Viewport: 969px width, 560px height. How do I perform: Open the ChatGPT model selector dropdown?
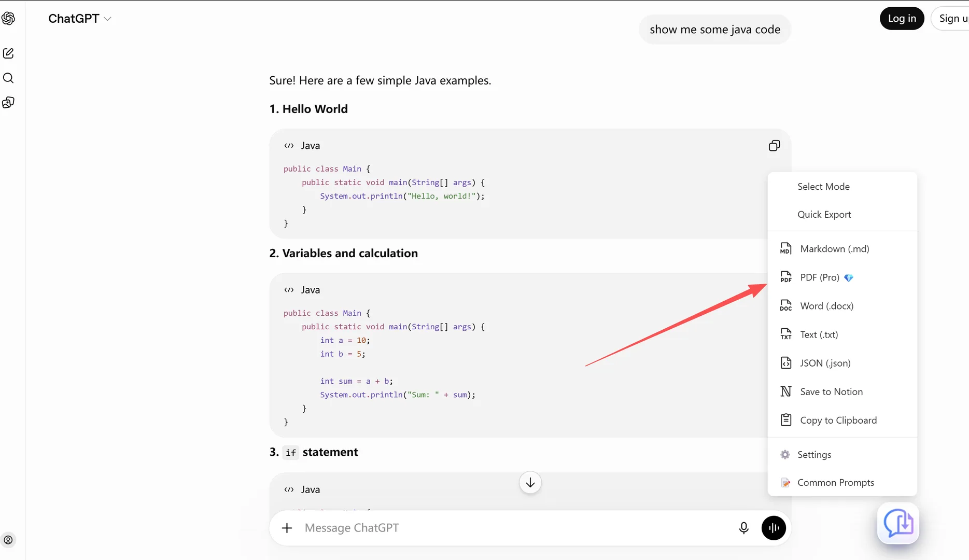coord(79,19)
